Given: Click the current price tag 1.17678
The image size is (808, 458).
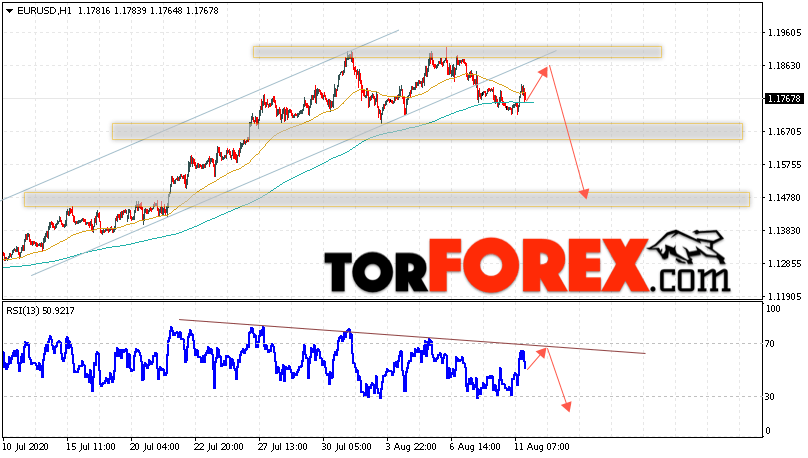Looking at the screenshot, I should (783, 98).
